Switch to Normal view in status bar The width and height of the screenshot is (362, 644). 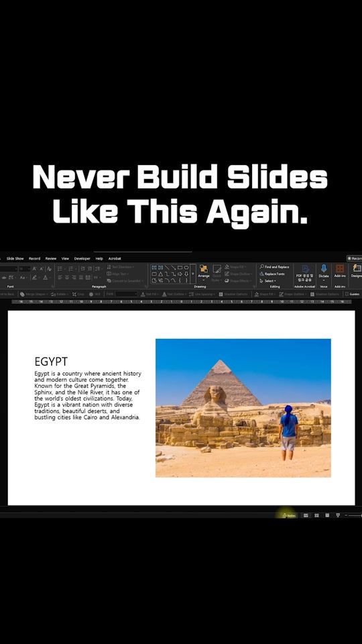coord(306,515)
